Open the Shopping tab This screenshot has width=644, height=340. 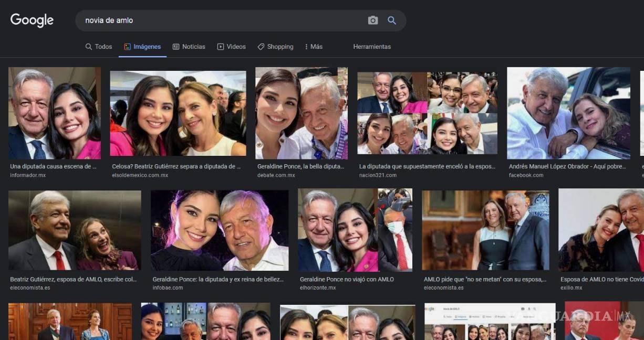coord(275,47)
